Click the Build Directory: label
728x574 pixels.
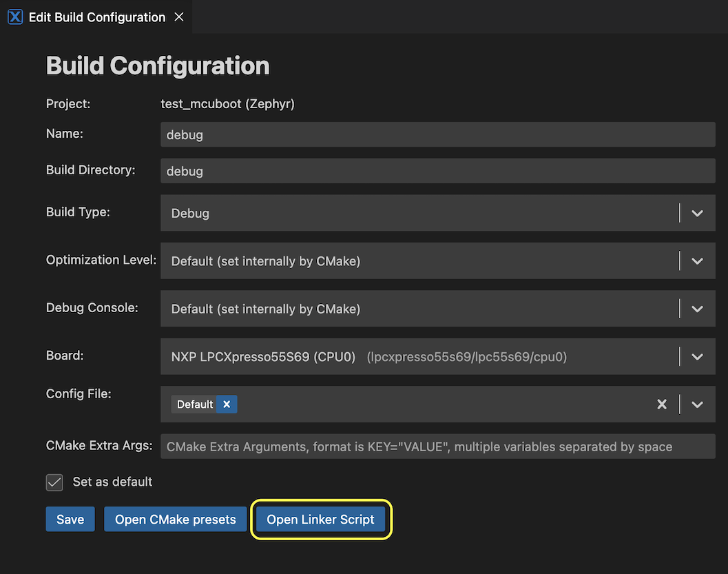click(x=90, y=170)
